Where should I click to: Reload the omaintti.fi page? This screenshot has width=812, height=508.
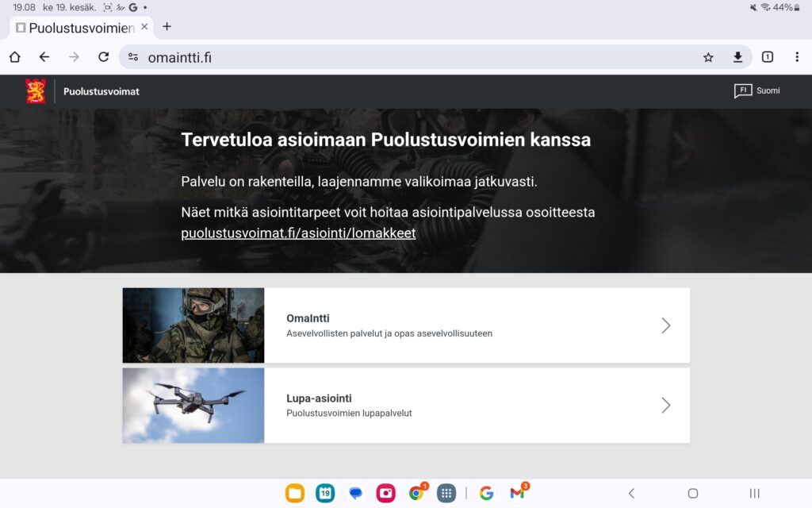[x=103, y=57]
